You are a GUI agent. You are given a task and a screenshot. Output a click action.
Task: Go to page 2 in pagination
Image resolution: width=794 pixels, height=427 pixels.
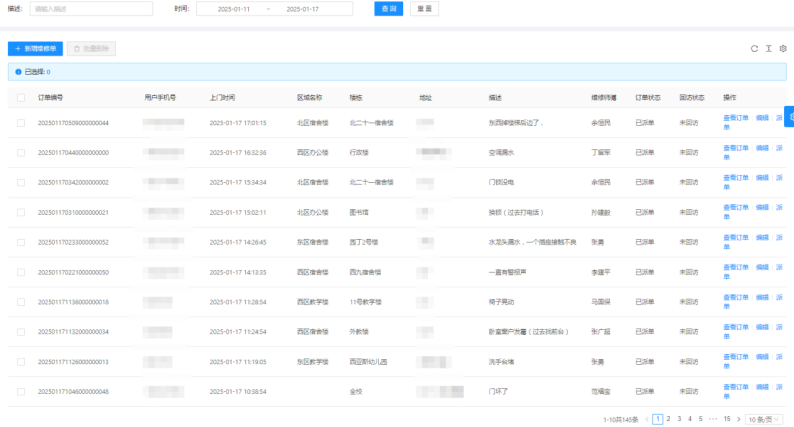click(x=667, y=418)
